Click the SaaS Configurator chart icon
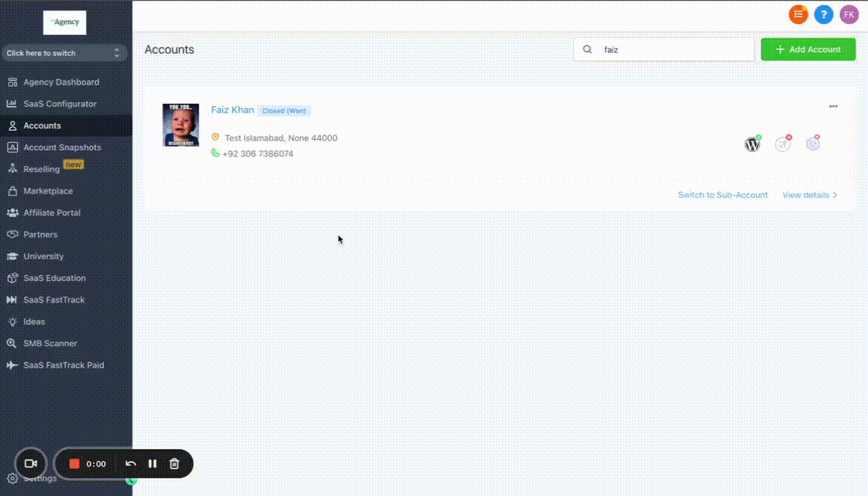The width and height of the screenshot is (868, 496). pyautogui.click(x=12, y=104)
